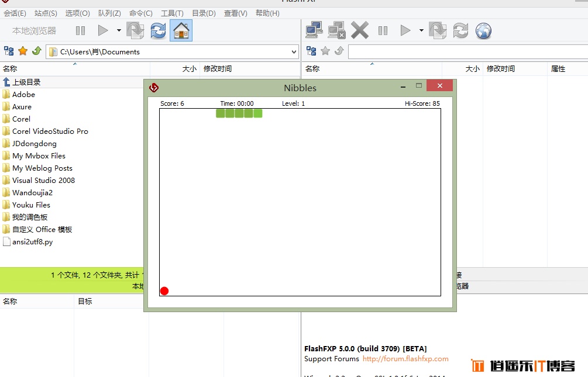Click the local transfer queue icon
Screen dimensions: 588x377
pos(135,30)
